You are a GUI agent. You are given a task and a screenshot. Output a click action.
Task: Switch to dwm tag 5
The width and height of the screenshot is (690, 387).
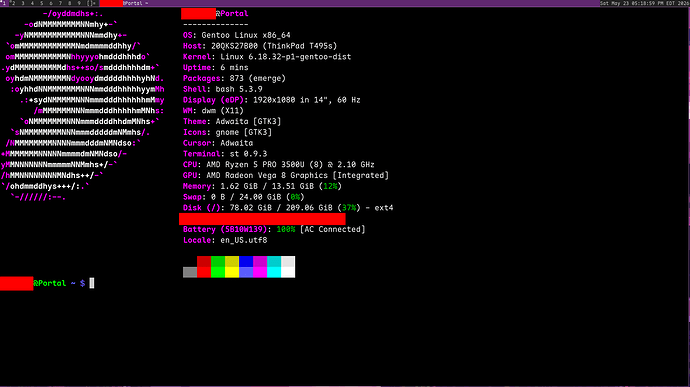(41, 3)
